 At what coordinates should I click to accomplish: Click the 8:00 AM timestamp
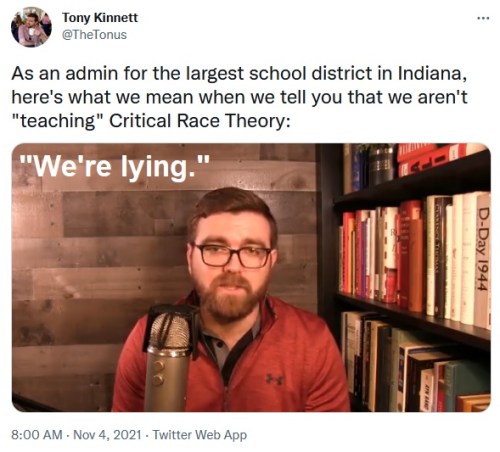pyautogui.click(x=37, y=435)
